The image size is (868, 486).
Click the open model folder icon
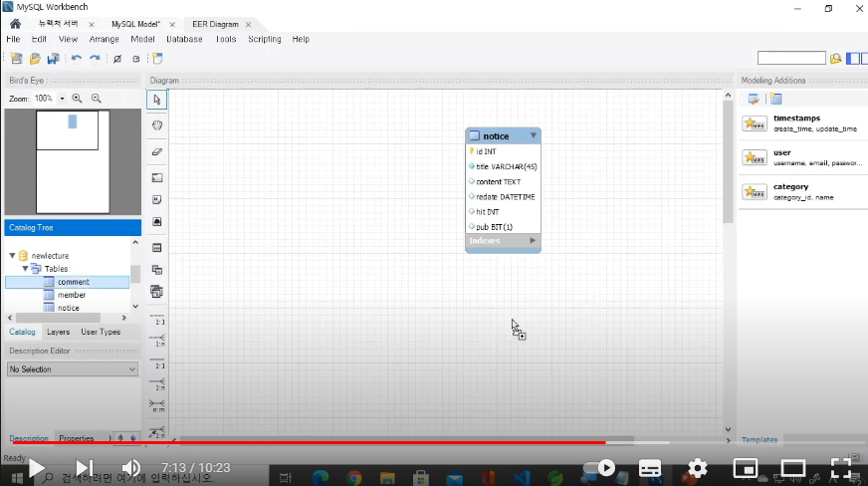[x=35, y=58]
